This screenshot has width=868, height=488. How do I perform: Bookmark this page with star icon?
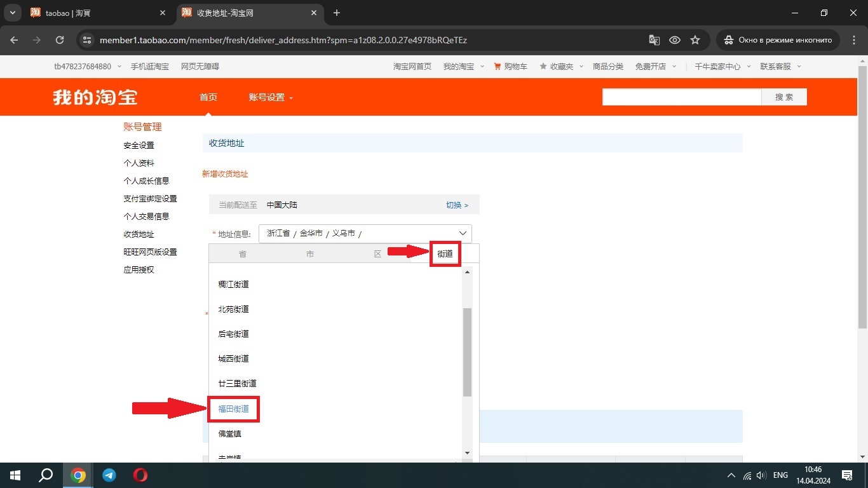pyautogui.click(x=695, y=40)
